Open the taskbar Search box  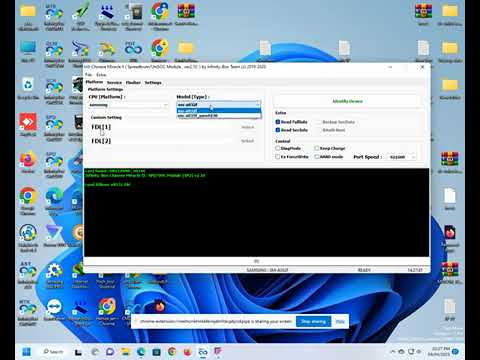53,352
